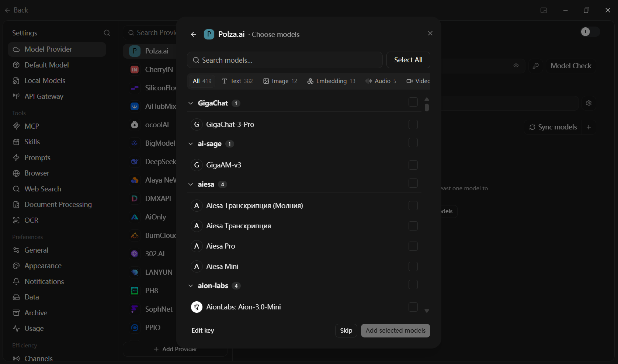Select the CherryIN provider icon

tap(135, 70)
